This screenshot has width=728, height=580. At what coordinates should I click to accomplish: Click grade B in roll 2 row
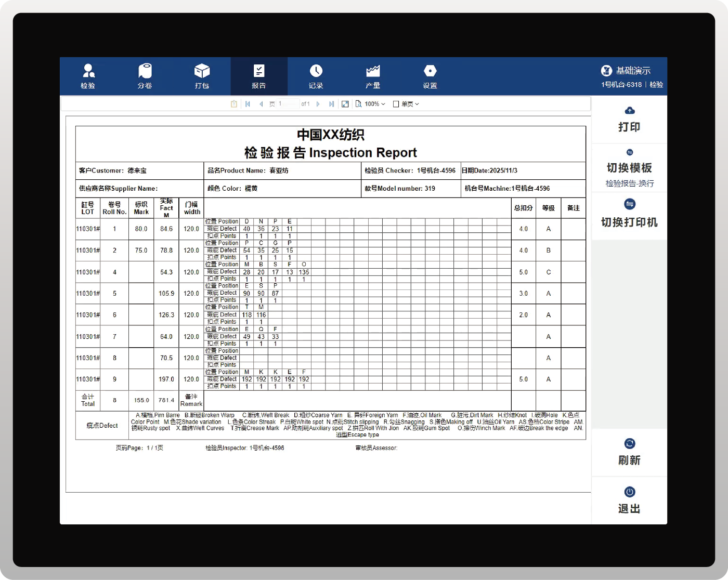[x=548, y=251]
